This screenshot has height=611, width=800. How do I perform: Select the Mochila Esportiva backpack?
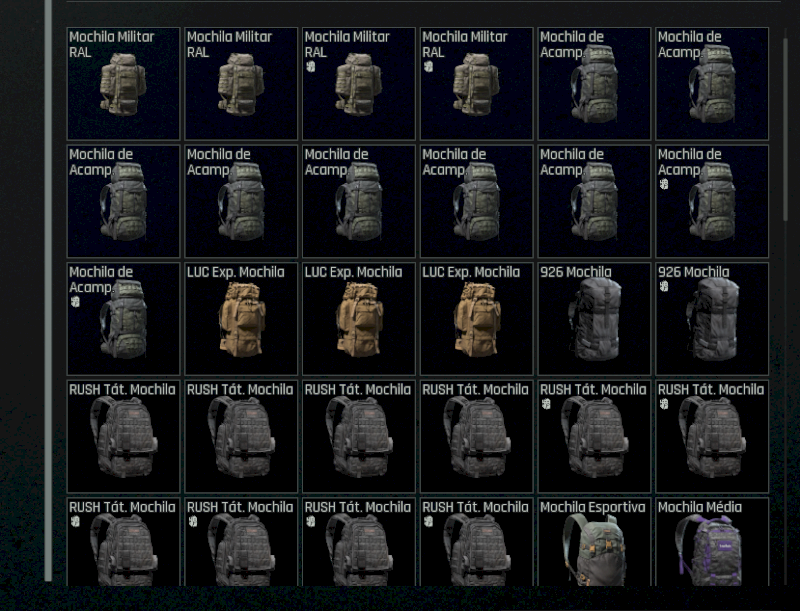(594, 542)
